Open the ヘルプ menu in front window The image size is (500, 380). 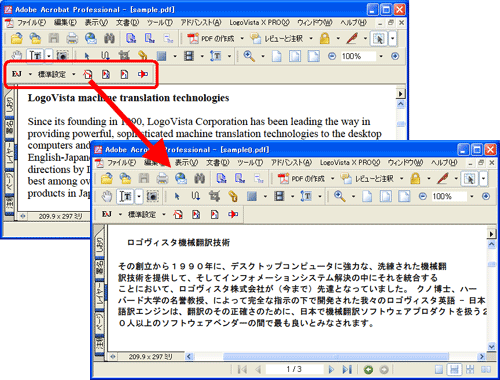pos(444,163)
